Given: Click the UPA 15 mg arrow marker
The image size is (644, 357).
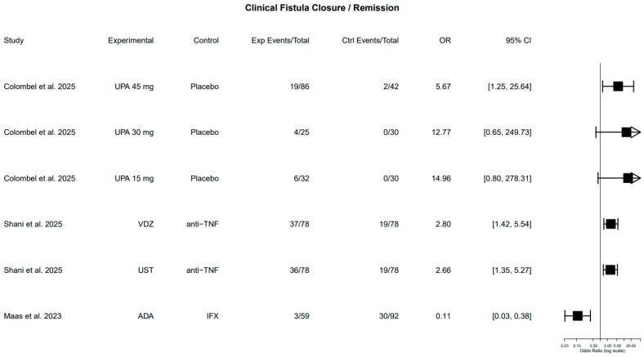Looking at the screenshot, I should tap(635, 178).
